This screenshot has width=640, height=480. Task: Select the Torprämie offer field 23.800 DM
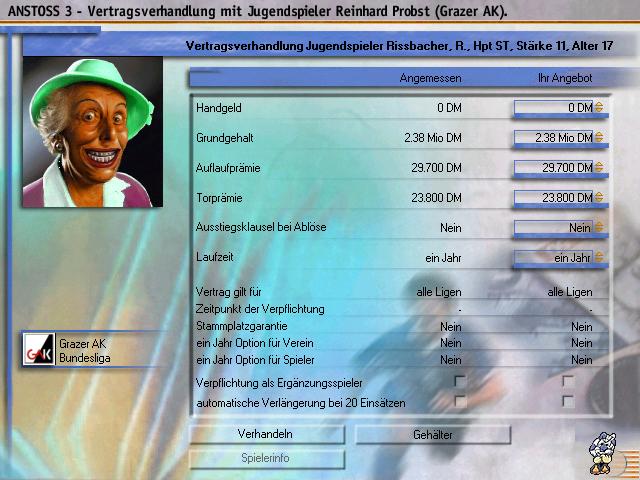553,198
